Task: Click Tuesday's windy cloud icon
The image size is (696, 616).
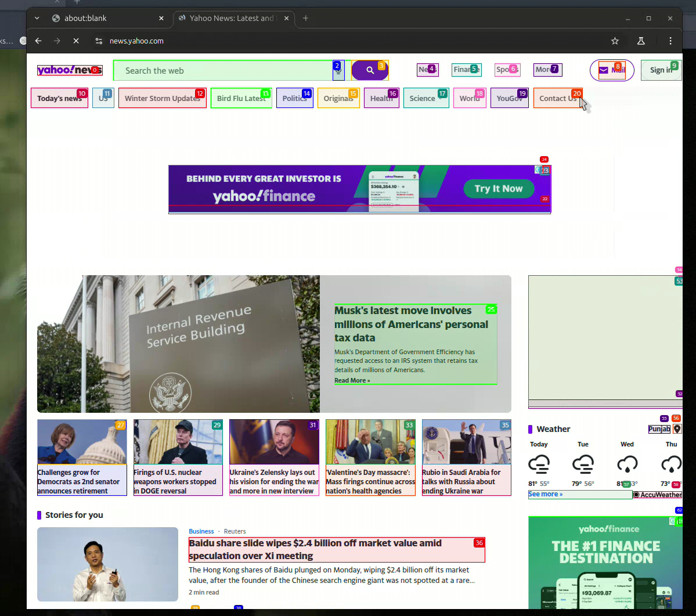Action: coord(583,464)
